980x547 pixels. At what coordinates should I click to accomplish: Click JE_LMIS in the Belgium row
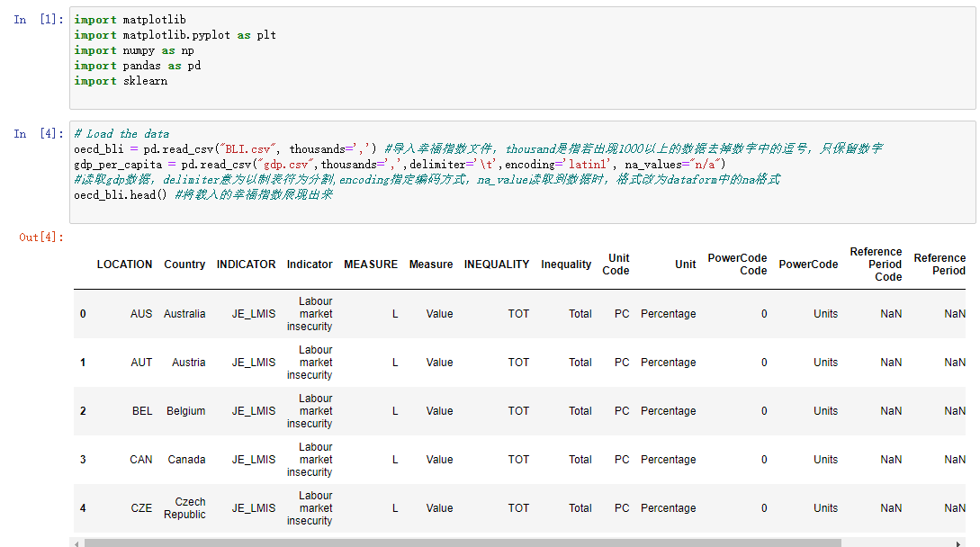(254, 411)
